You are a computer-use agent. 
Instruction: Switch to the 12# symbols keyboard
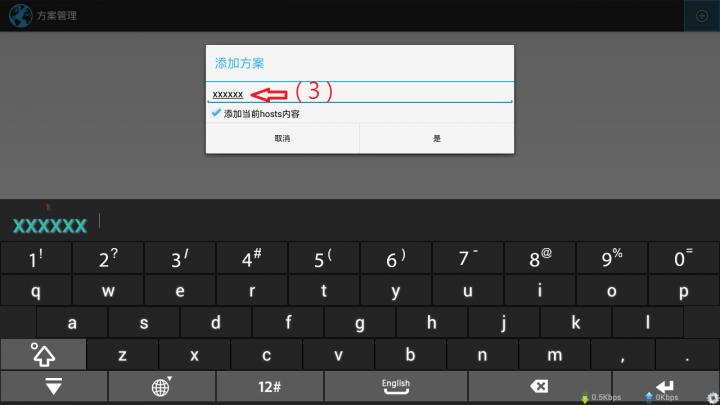tap(269, 386)
